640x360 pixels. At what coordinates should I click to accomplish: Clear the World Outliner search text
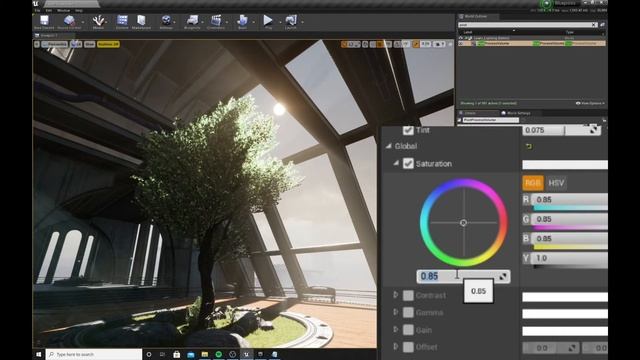click(594, 25)
